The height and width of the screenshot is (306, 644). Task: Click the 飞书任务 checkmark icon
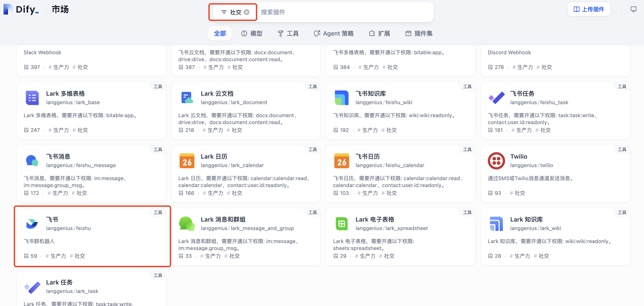tap(496, 98)
